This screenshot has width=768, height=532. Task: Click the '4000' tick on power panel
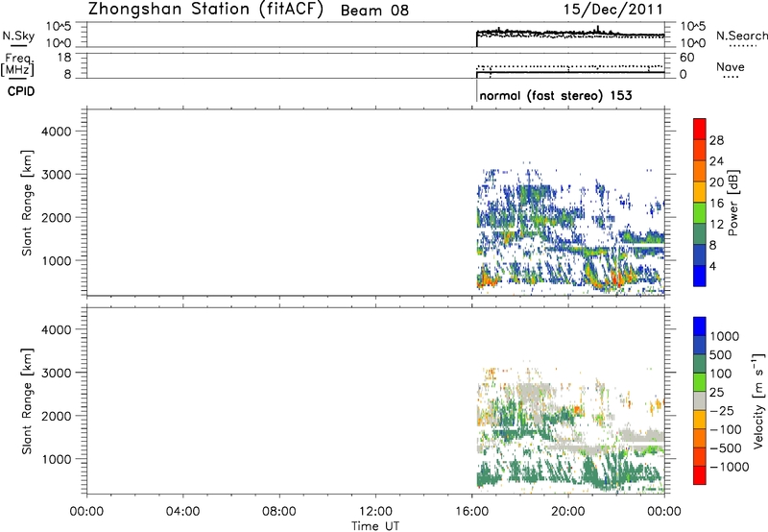[x=56, y=132]
